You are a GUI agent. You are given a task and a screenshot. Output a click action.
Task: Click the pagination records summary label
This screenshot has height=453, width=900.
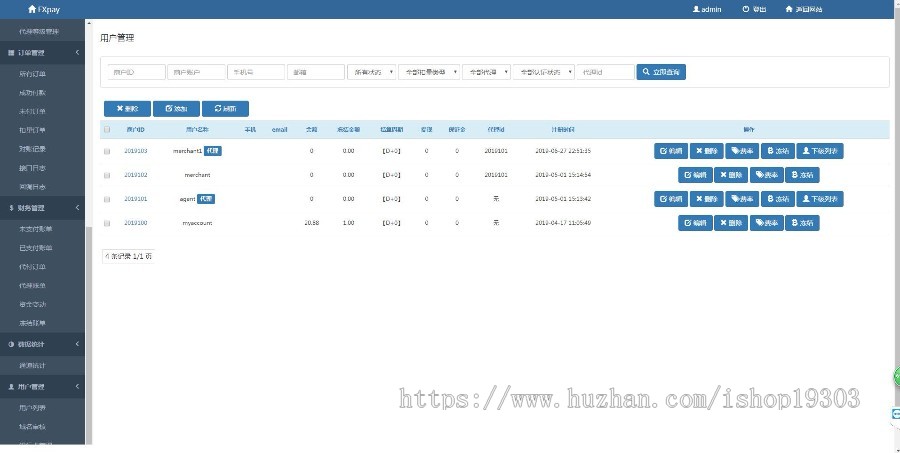(x=128, y=257)
